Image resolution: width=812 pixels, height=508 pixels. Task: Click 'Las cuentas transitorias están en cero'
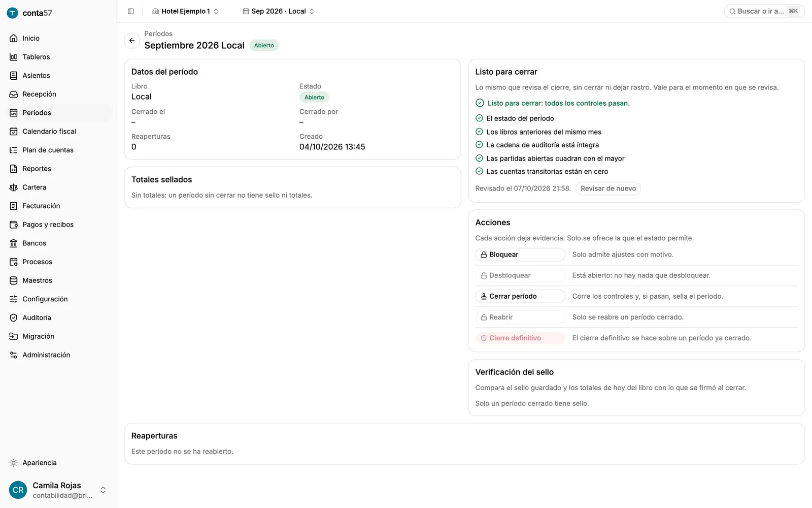coord(547,172)
